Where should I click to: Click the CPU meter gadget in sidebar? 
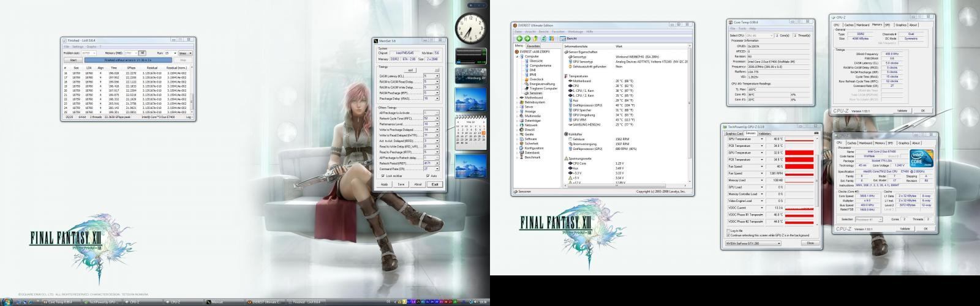[470, 57]
